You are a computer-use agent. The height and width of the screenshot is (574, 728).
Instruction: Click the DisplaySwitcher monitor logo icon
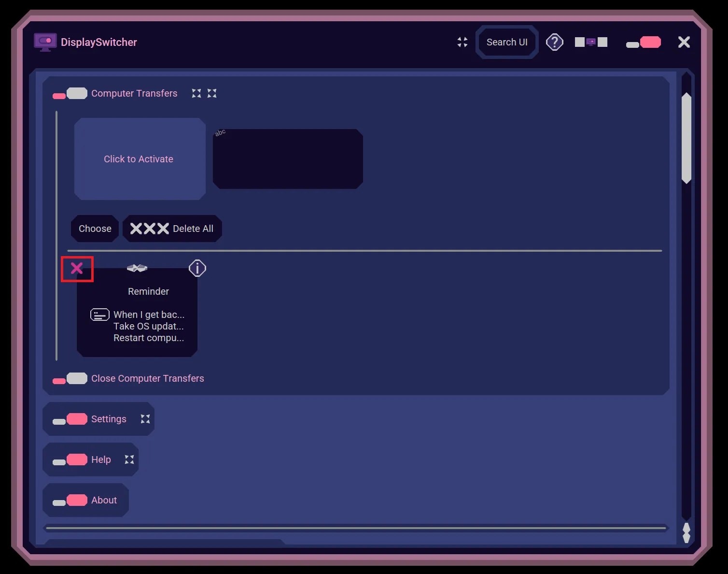[45, 42]
